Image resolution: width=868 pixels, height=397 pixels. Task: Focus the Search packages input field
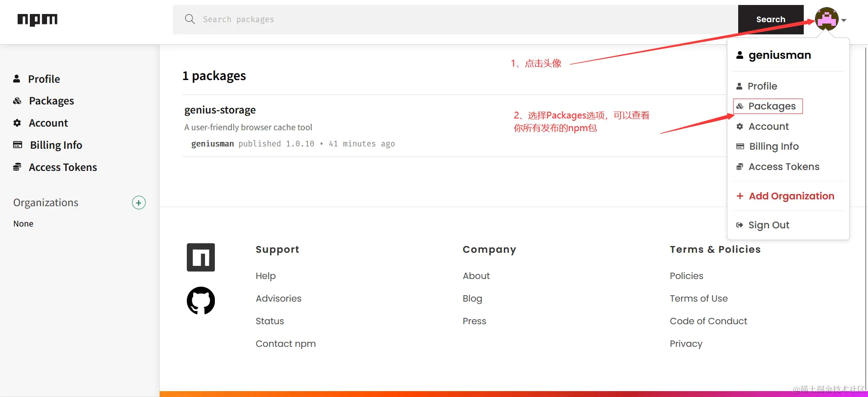click(455, 19)
